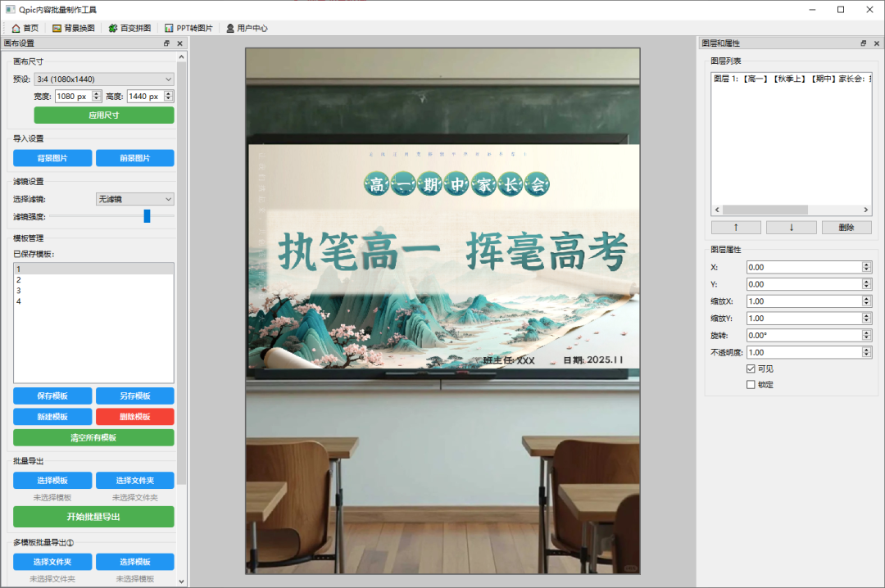Viewport: 885px width, 588px height.
Task: Click the 不透明度 opacity input field
Action: click(803, 352)
